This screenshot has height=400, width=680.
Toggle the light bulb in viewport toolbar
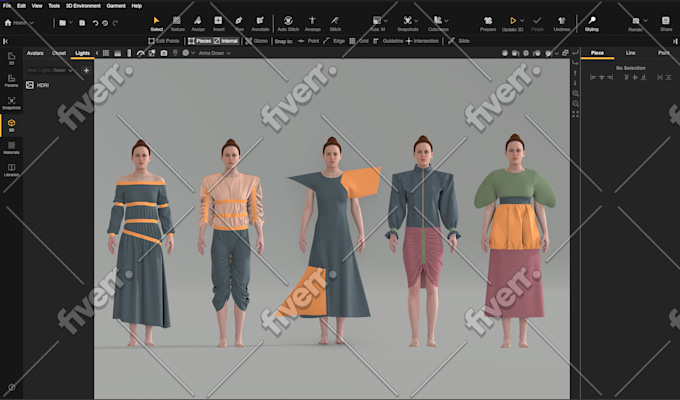(175, 53)
